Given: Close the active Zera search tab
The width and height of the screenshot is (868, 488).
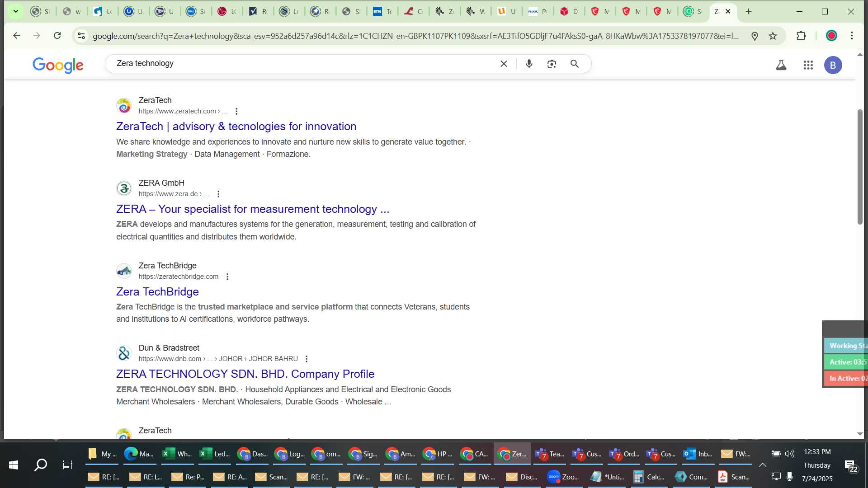Looking at the screenshot, I should [728, 11].
